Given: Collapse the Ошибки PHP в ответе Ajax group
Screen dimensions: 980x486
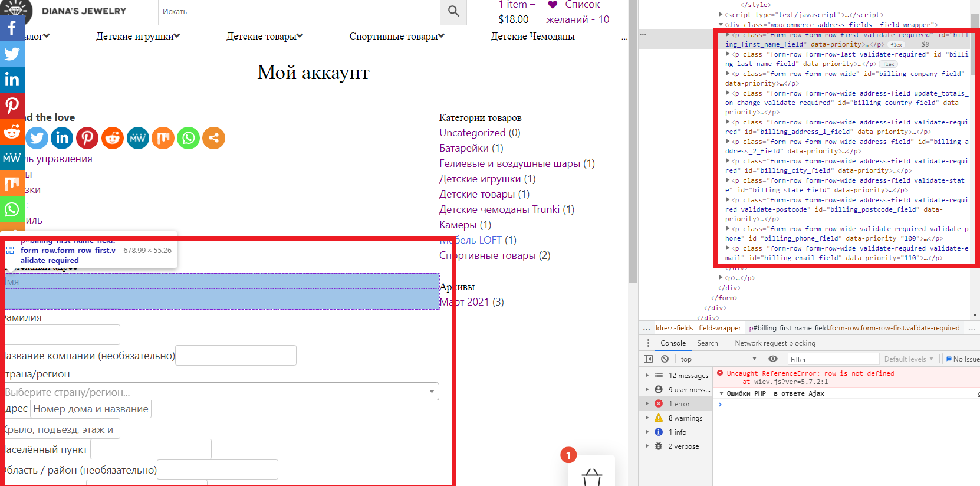Looking at the screenshot, I should pyautogui.click(x=721, y=393).
